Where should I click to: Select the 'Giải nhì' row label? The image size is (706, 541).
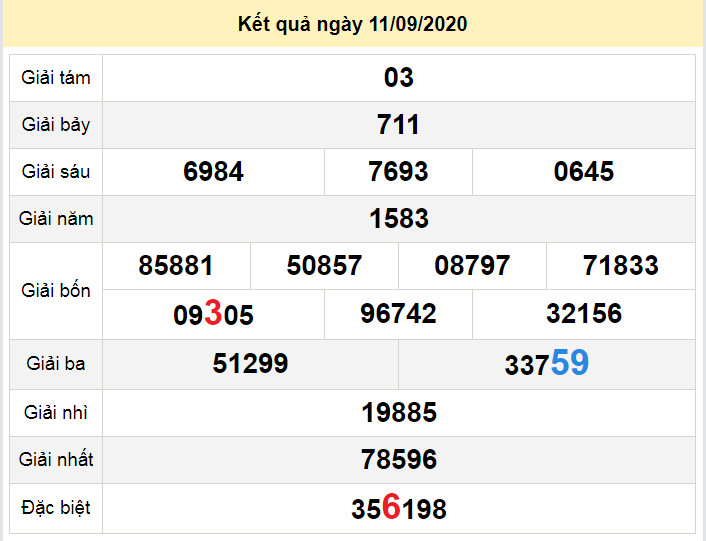point(56,413)
